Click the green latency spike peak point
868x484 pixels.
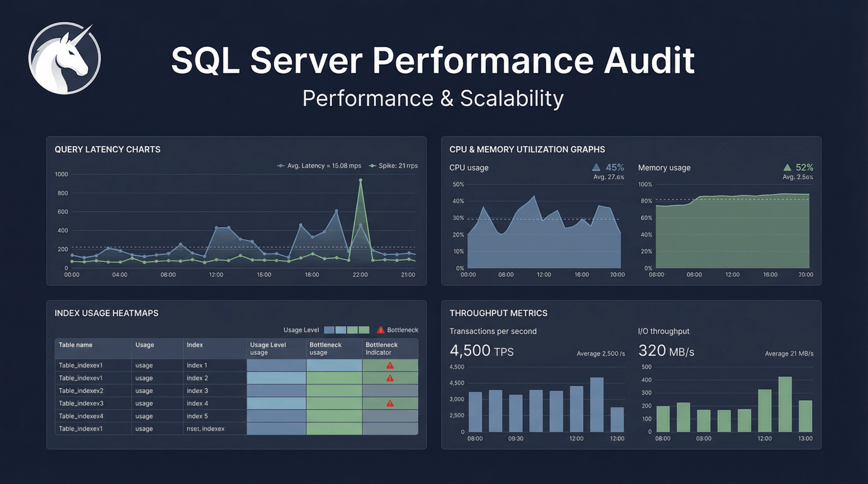(x=361, y=180)
